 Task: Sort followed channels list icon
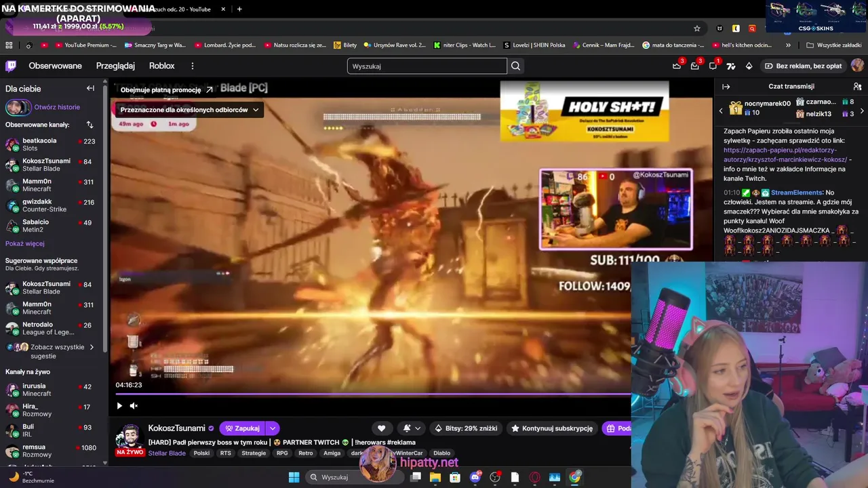click(90, 125)
